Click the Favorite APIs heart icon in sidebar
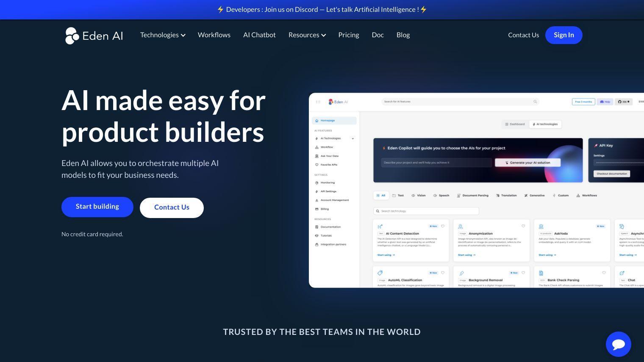644x362 pixels. (x=317, y=165)
